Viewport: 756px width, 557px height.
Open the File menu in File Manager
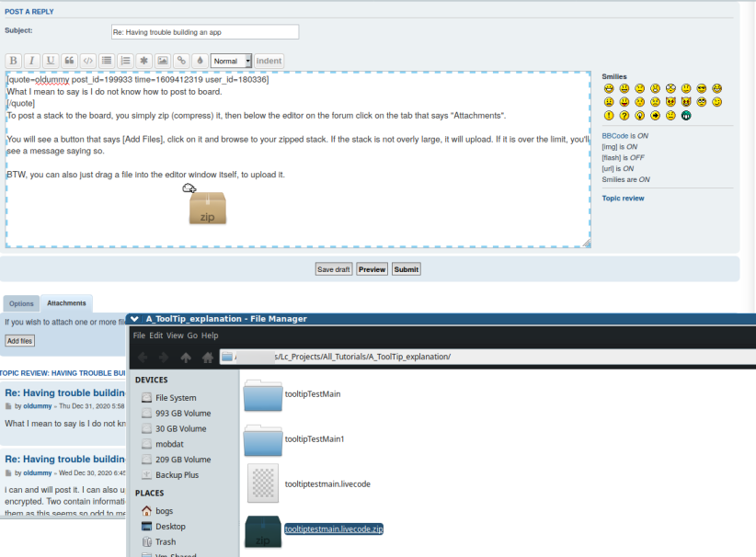coord(139,335)
